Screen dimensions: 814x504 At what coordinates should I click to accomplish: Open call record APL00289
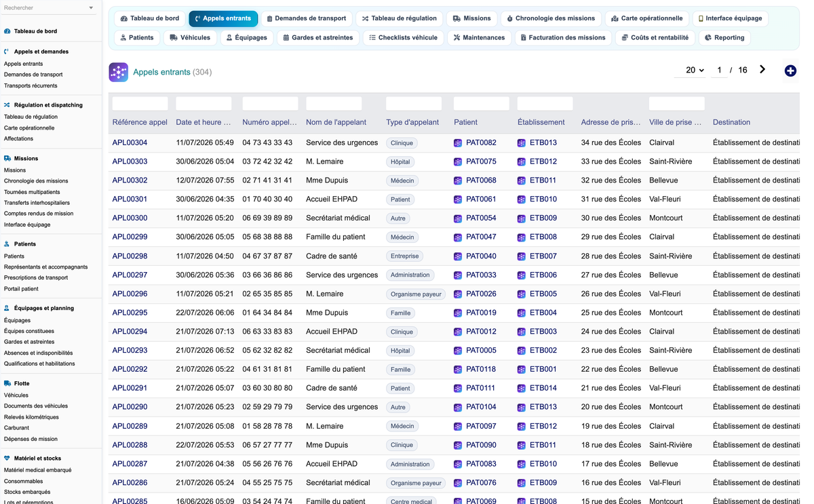(x=130, y=426)
